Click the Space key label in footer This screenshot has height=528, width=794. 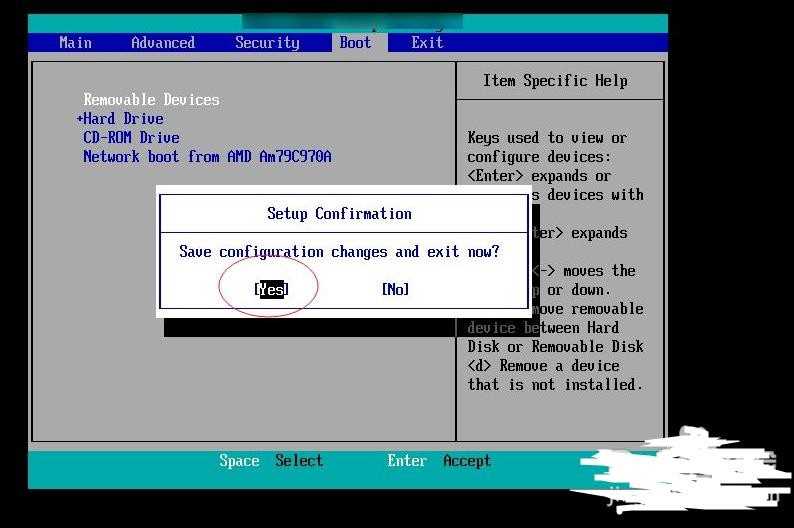pos(239,461)
